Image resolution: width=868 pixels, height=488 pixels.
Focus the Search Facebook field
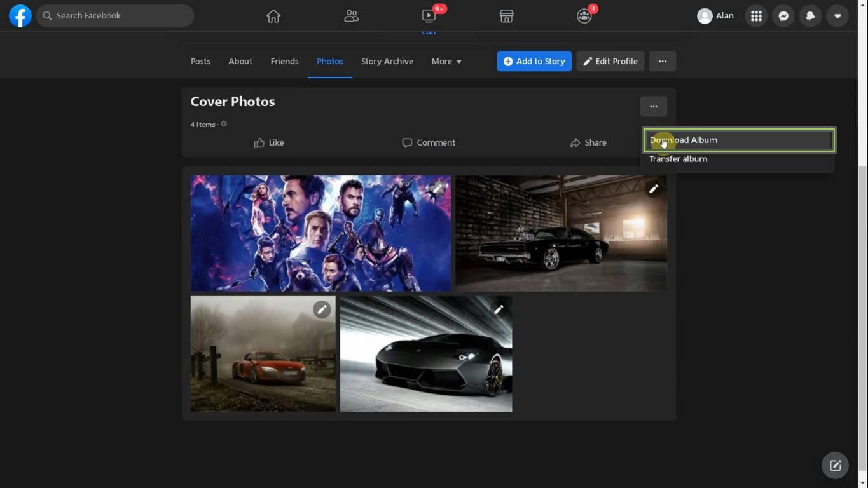click(115, 16)
